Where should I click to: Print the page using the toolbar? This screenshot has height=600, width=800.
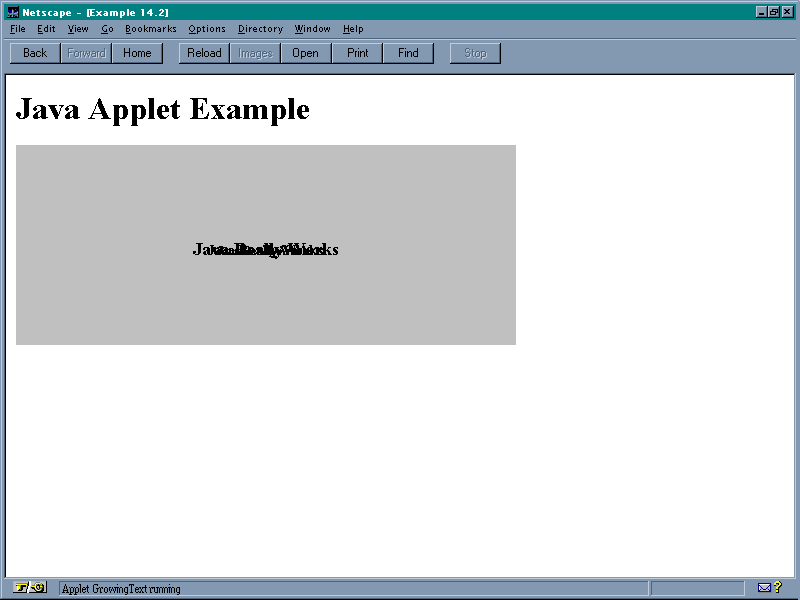pyautogui.click(x=357, y=53)
